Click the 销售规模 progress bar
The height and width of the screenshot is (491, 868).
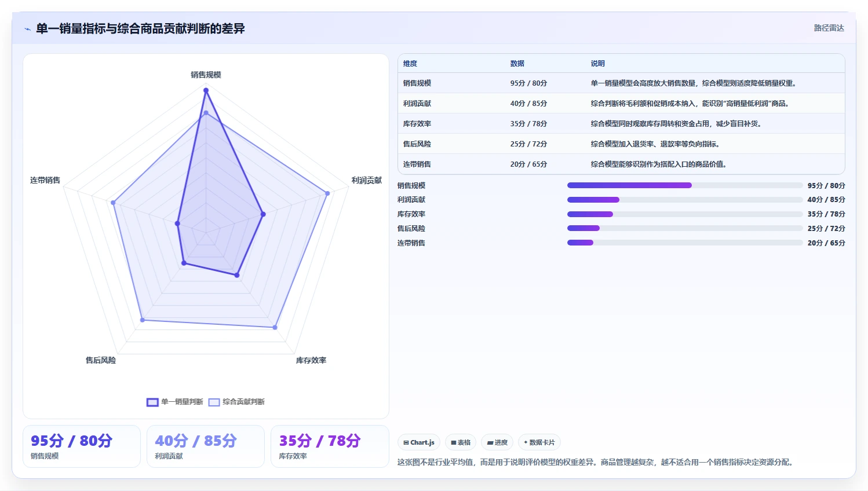(685, 185)
